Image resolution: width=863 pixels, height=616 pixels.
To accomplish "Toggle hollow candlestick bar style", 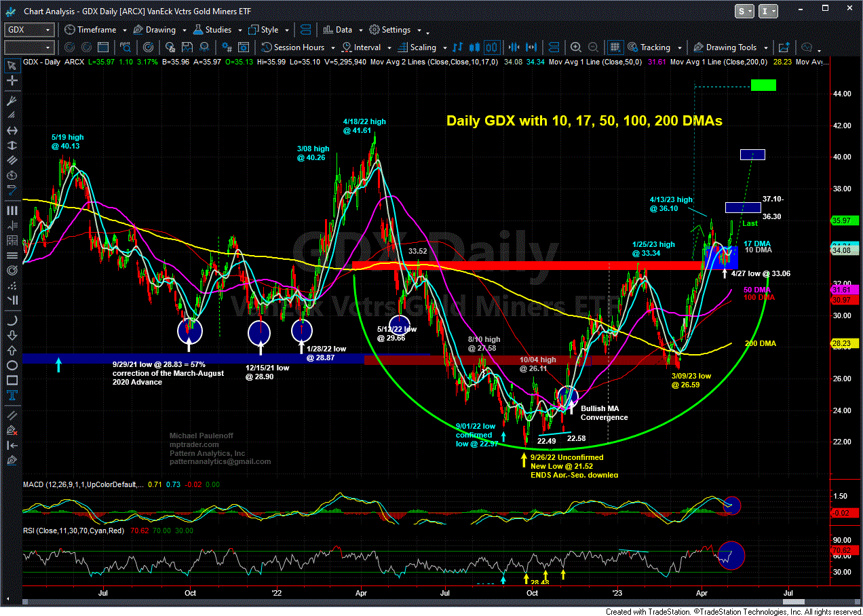I will 492,47.
